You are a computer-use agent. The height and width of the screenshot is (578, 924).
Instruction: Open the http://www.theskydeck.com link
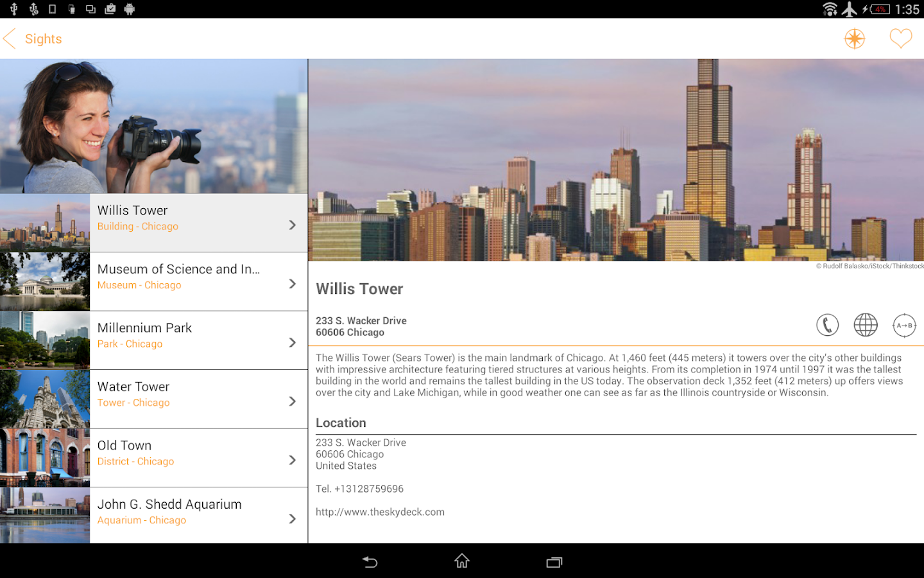tap(380, 512)
